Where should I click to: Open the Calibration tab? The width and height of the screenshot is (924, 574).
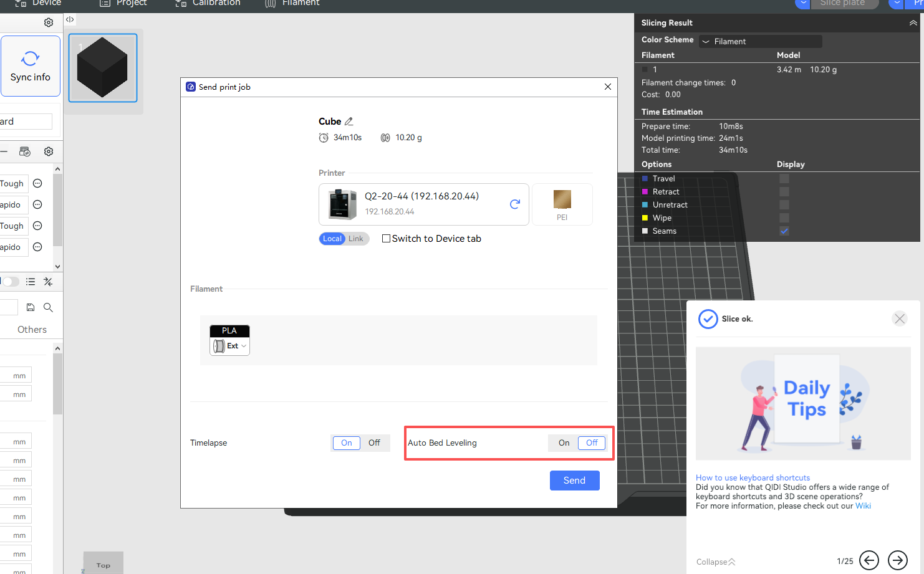click(x=208, y=3)
